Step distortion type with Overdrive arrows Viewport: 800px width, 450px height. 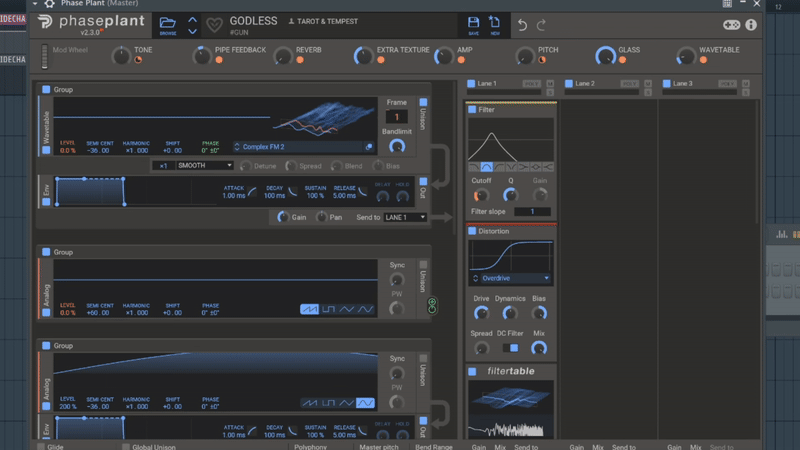coord(475,278)
